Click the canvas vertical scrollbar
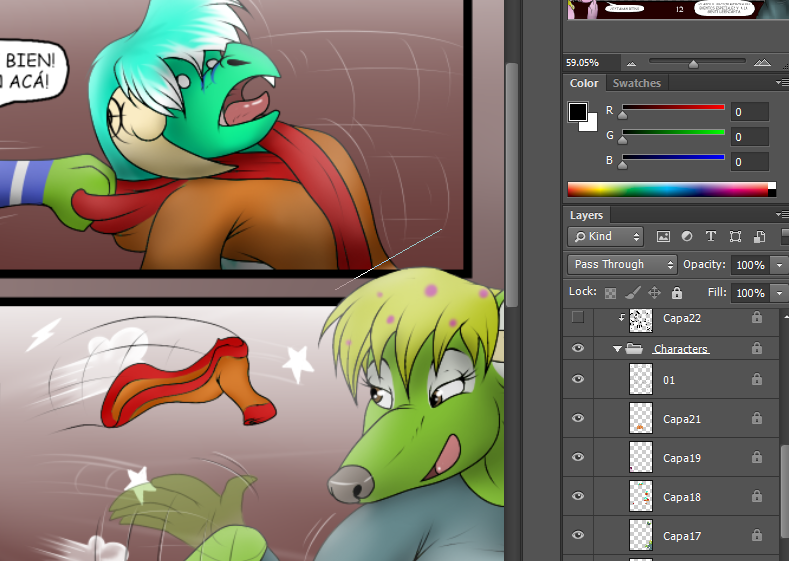This screenshot has width=789, height=561. click(x=511, y=184)
